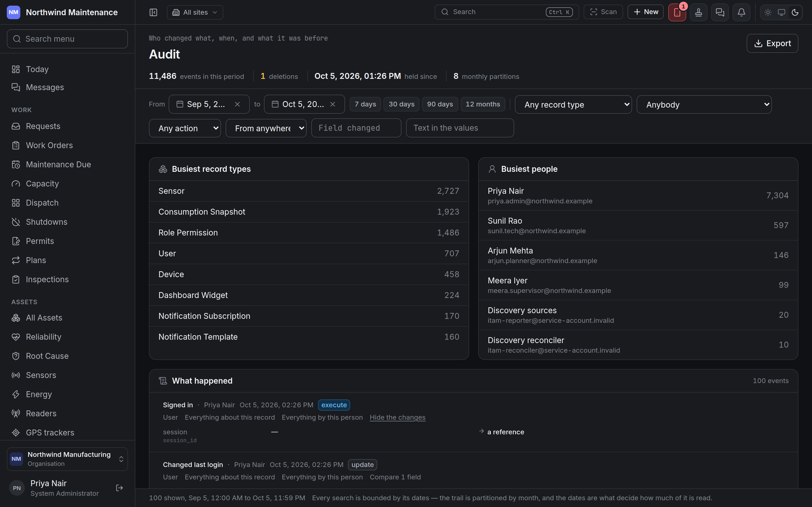Open the notifications bell
Screen dimensions: 812x507
click(741, 12)
